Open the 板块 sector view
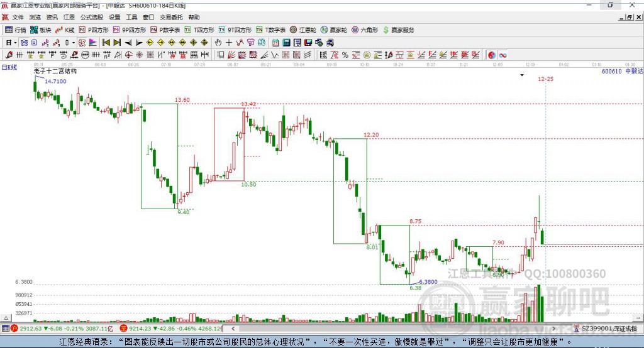Image resolution: width=644 pixels, height=348 pixels. click(x=40, y=30)
